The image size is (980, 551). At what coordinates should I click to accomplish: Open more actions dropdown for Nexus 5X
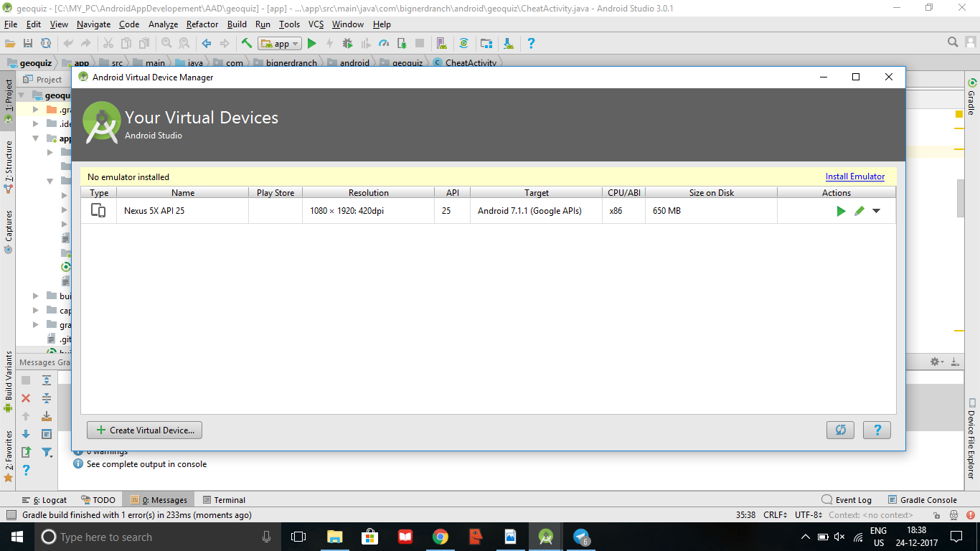(876, 211)
